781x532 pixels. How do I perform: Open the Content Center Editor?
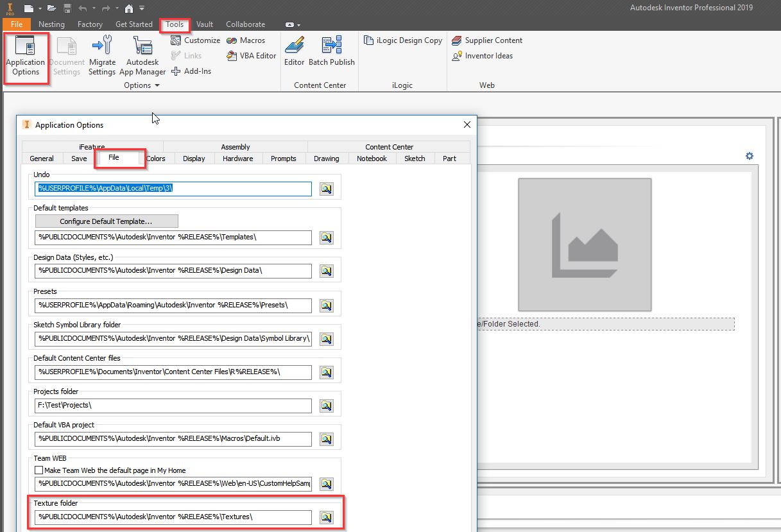tap(295, 51)
